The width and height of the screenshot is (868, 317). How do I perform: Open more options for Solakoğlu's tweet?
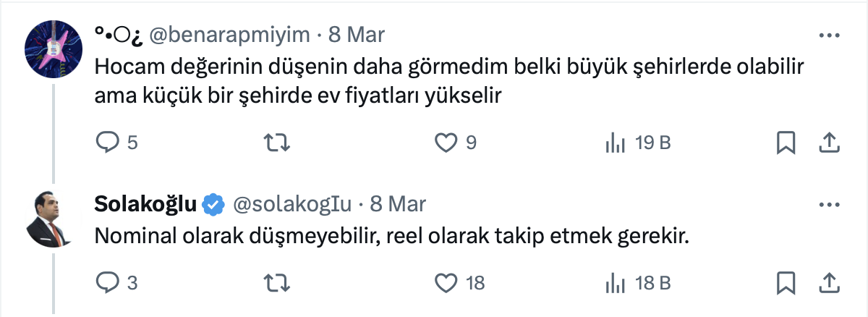click(828, 203)
